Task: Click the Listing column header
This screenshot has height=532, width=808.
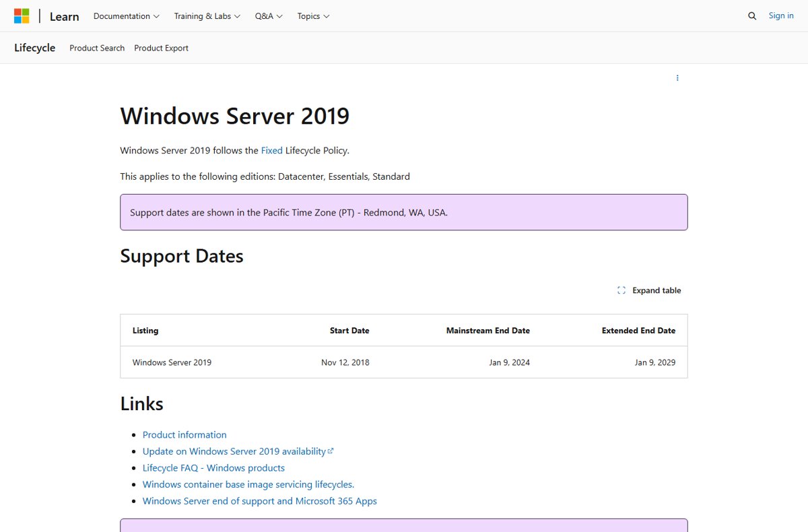Action: pyautogui.click(x=145, y=331)
